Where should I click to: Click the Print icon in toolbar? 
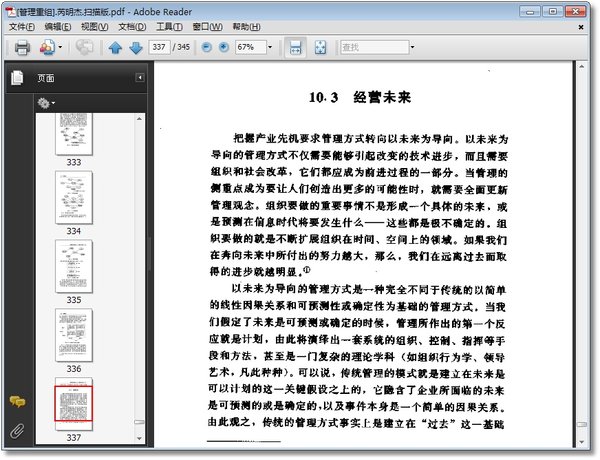[22, 48]
